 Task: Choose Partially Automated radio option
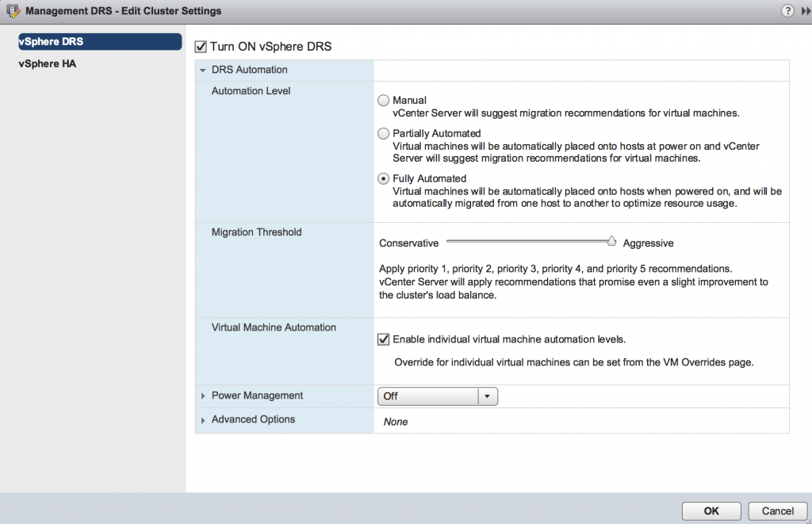pos(384,134)
